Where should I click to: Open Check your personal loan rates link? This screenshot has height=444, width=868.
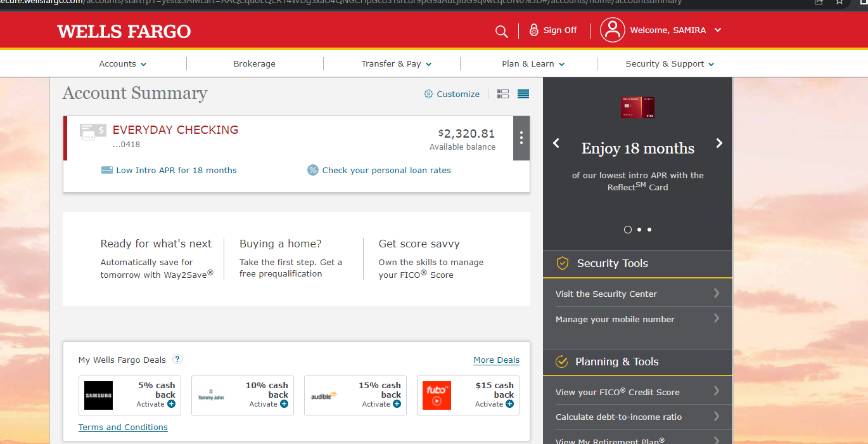[386, 170]
